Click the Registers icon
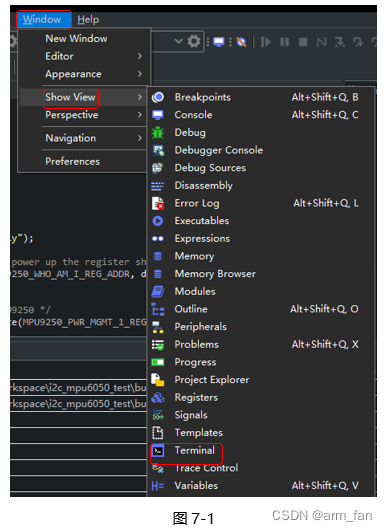 pyautogui.click(x=158, y=398)
